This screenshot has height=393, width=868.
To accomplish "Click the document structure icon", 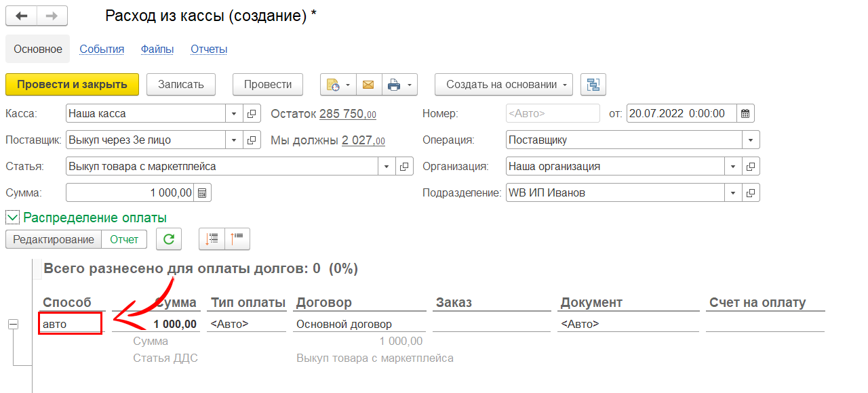I will point(593,85).
